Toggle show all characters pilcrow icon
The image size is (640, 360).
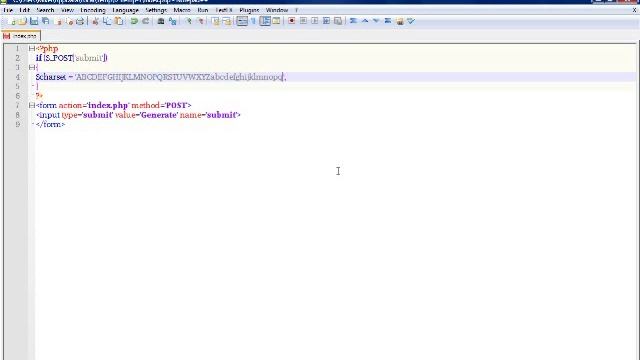tap(253, 21)
